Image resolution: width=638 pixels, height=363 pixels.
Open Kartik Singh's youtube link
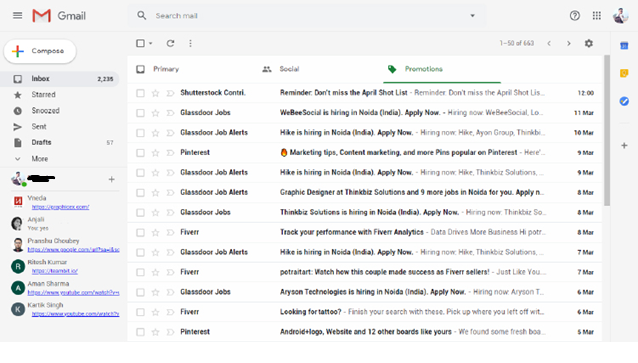coord(76,314)
